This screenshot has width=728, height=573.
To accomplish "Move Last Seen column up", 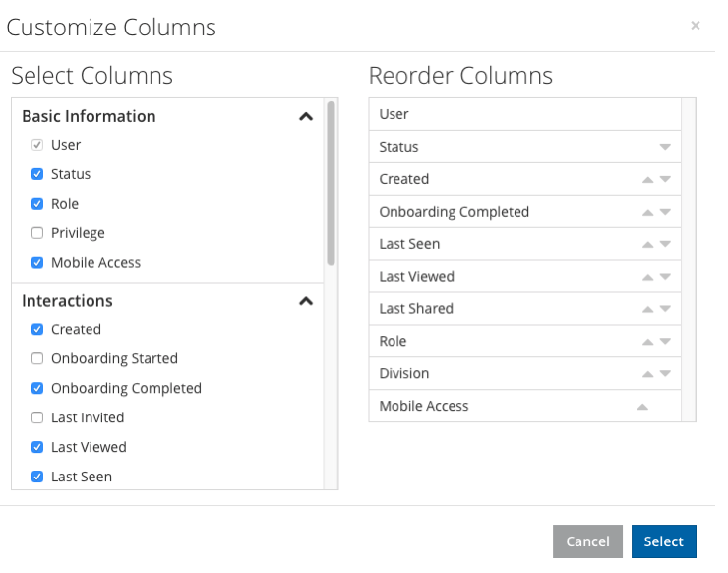I will click(x=647, y=244).
